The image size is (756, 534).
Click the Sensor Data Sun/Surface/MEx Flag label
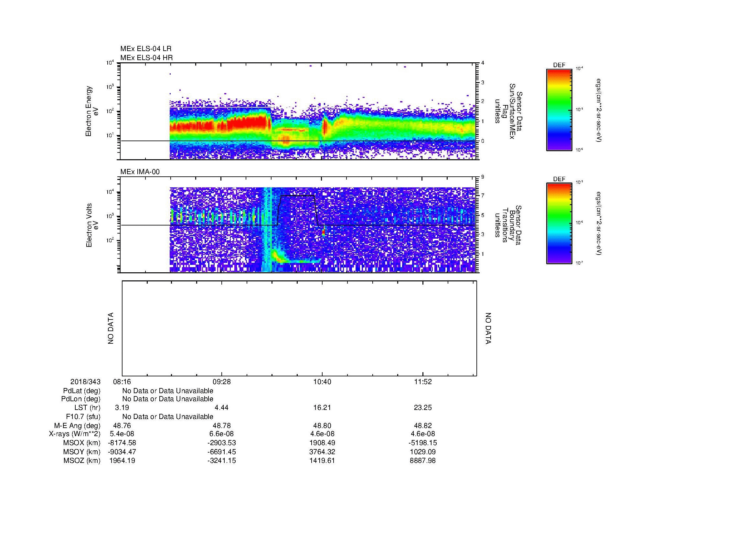pyautogui.click(x=508, y=111)
